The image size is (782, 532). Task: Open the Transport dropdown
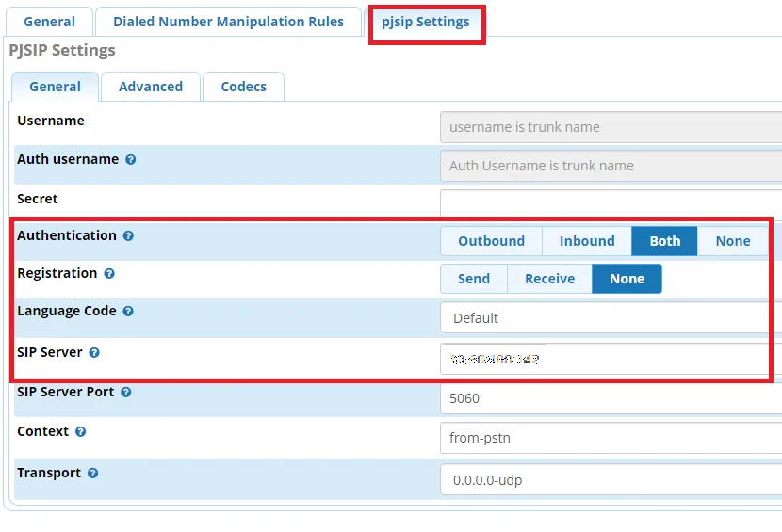[x=611, y=479]
